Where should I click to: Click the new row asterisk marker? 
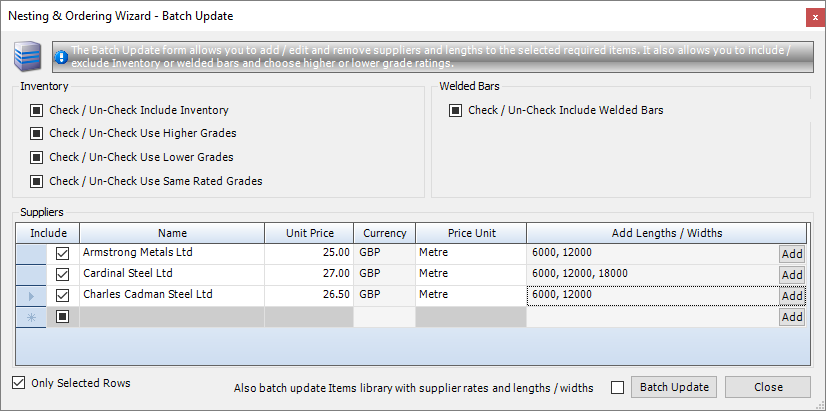30,317
